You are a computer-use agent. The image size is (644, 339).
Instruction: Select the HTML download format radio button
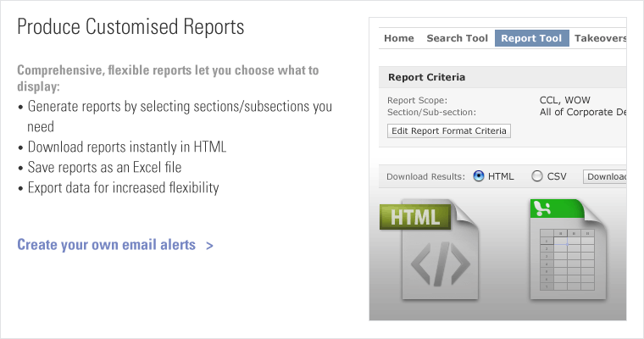[479, 176]
